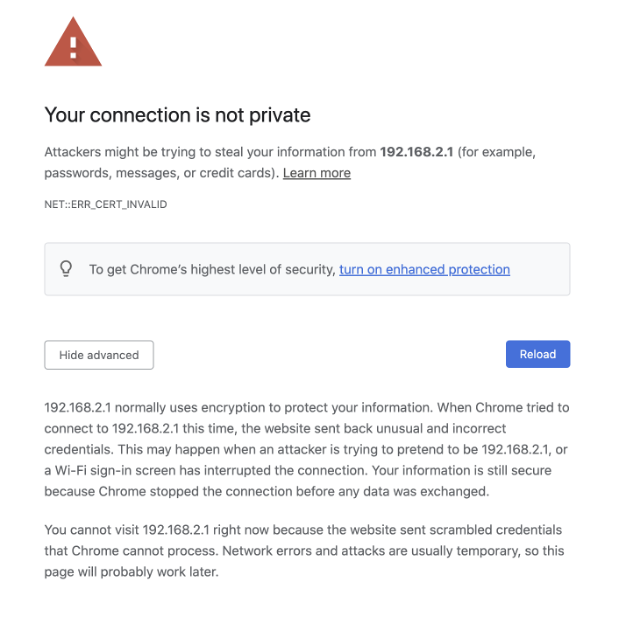
Task: Click the red warning triangle icon
Action: pyautogui.click(x=73, y=42)
